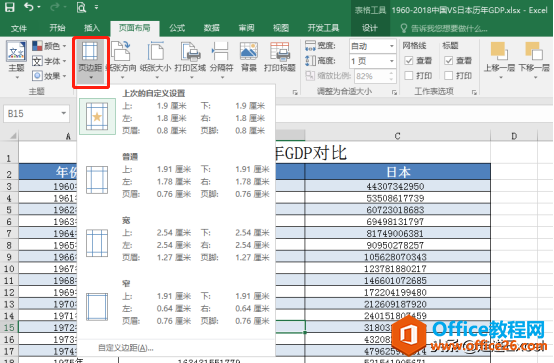
Task: Click cell containing 105628070343
Action: coord(397,257)
